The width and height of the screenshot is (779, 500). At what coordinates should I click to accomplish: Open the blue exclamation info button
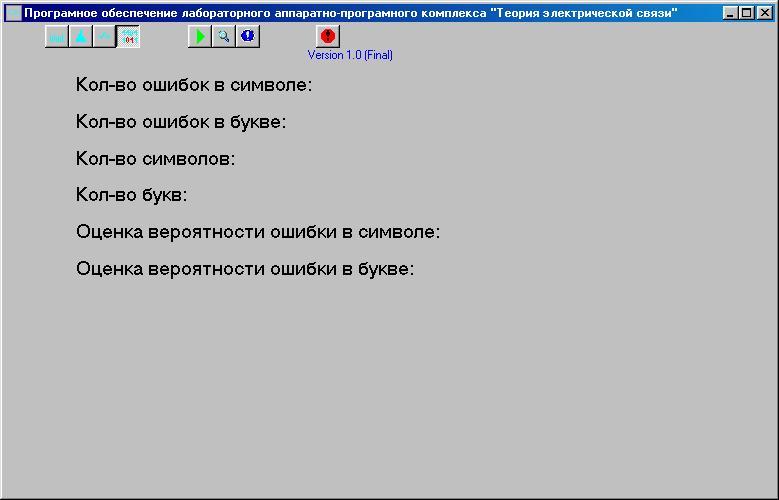[x=248, y=37]
